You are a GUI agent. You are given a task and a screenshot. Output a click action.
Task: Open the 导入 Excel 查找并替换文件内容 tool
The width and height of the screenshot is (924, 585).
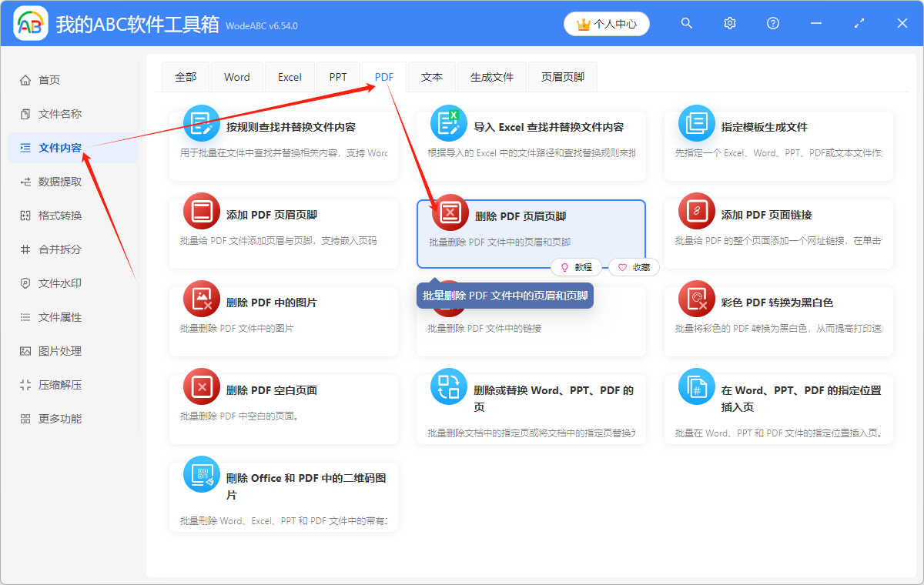531,127
